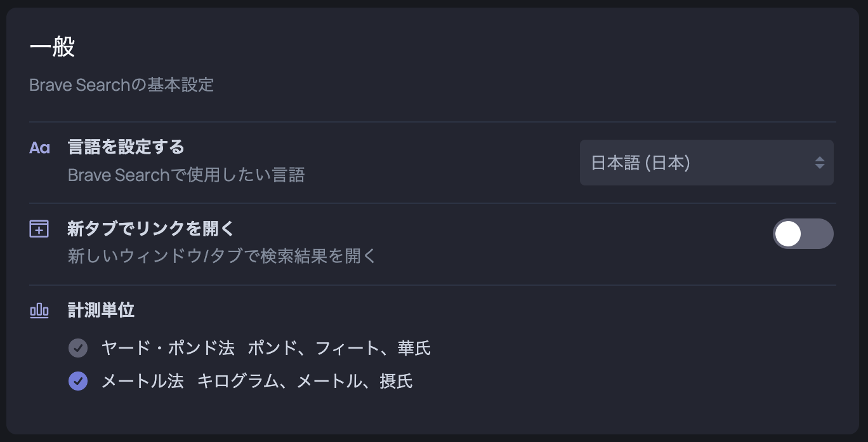Choose the ヤード・ポンド法 label text
The width and height of the screenshot is (868, 442).
(x=168, y=348)
